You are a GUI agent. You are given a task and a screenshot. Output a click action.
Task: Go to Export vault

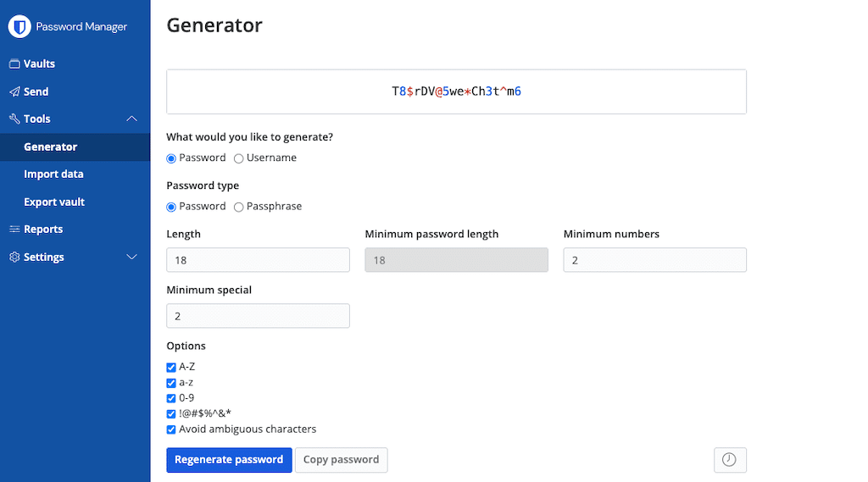coord(54,202)
